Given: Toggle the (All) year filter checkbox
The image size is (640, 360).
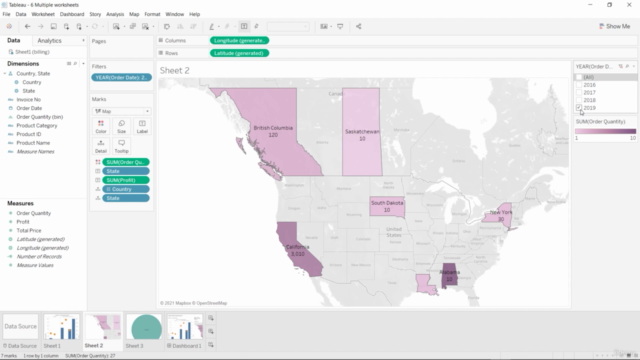Looking at the screenshot, I should [x=579, y=77].
